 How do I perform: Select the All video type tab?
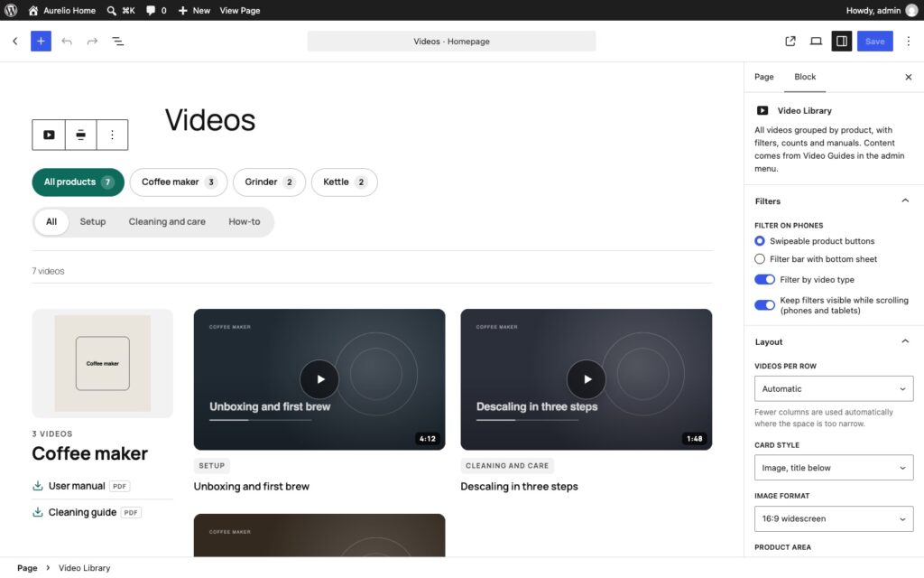coord(51,222)
